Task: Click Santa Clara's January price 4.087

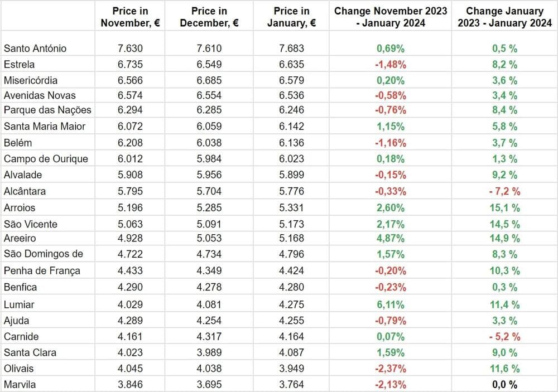Action: click(x=292, y=352)
